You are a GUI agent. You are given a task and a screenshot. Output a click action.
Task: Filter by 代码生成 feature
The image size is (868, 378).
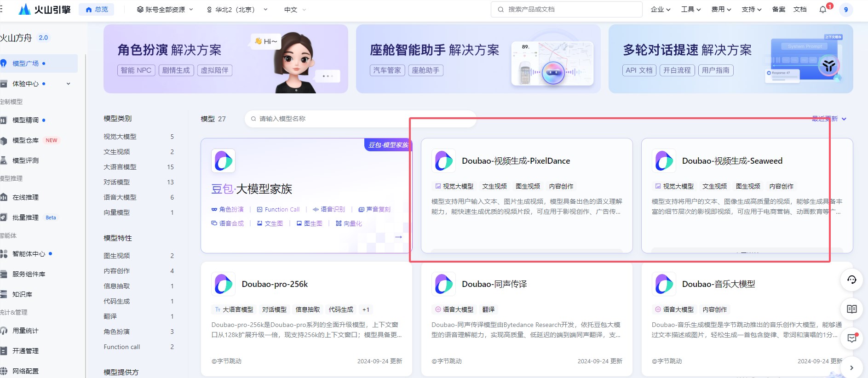pos(139,301)
